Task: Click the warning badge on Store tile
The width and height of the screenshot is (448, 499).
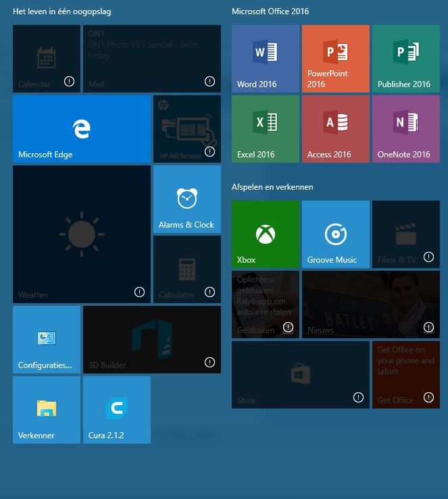Action: pyautogui.click(x=359, y=397)
